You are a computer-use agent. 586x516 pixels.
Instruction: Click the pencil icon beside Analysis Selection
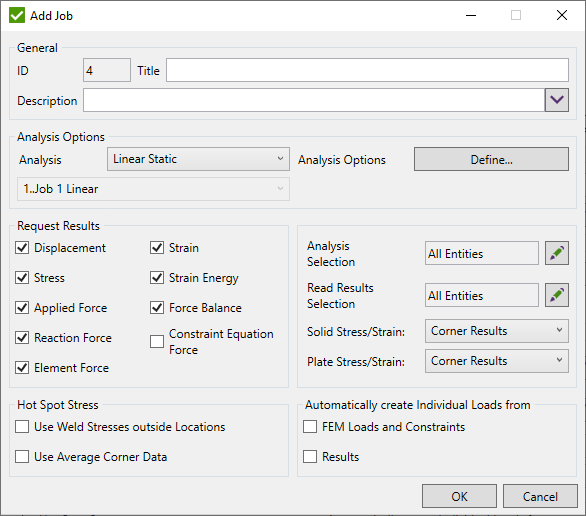point(556,253)
